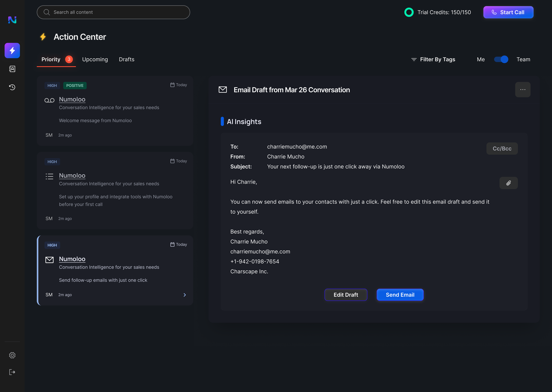Click the voicemail icon on first card
The width and height of the screenshot is (552, 392).
(49, 100)
